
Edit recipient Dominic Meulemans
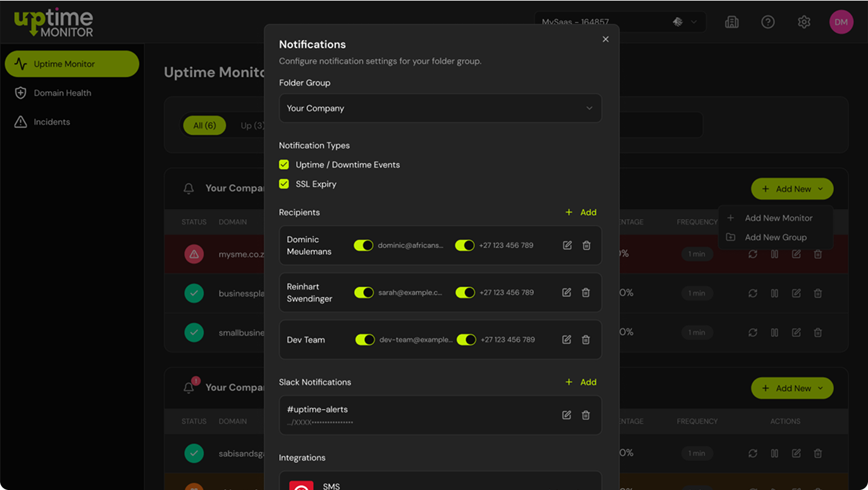point(567,245)
